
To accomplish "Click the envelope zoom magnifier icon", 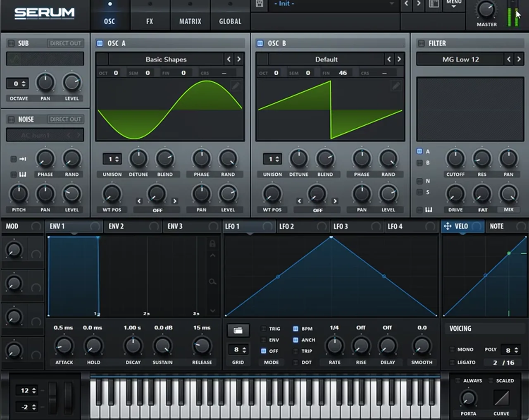I will (212, 282).
